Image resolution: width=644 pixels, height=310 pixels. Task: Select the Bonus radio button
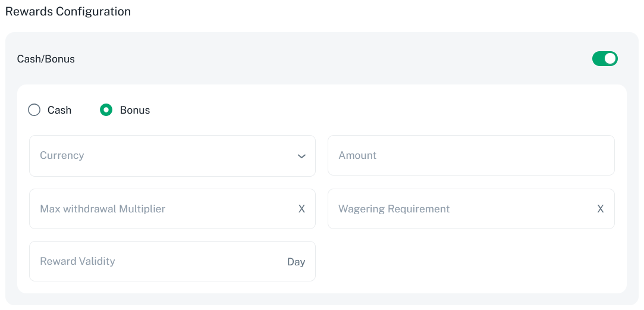tap(106, 110)
